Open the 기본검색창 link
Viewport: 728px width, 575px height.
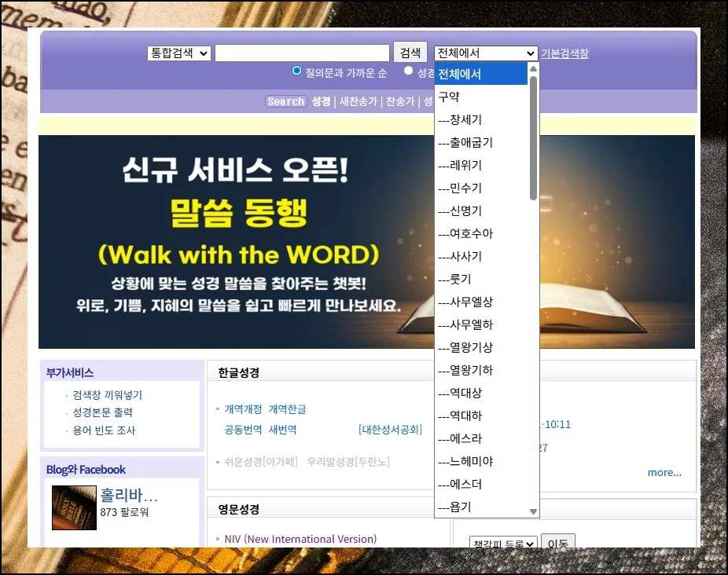[564, 53]
